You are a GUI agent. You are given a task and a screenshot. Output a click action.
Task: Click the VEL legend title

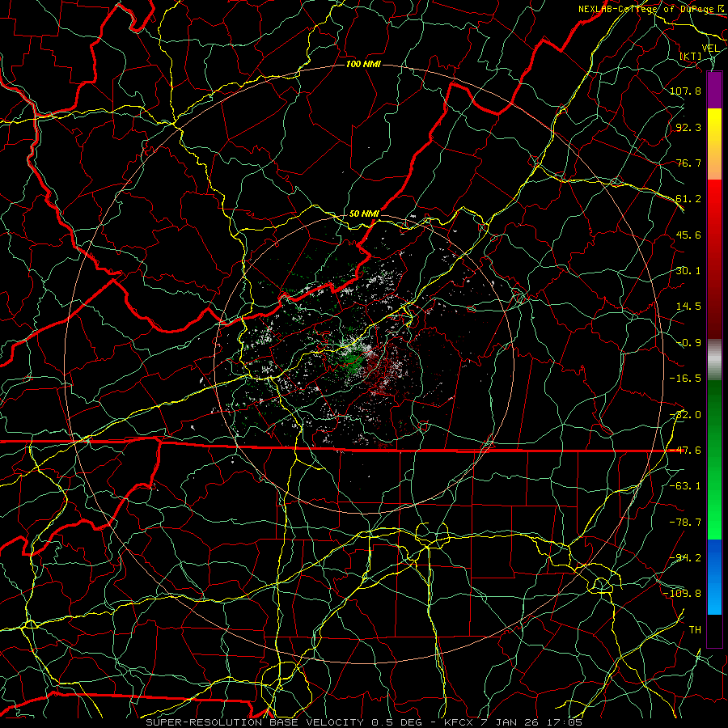[x=710, y=49]
